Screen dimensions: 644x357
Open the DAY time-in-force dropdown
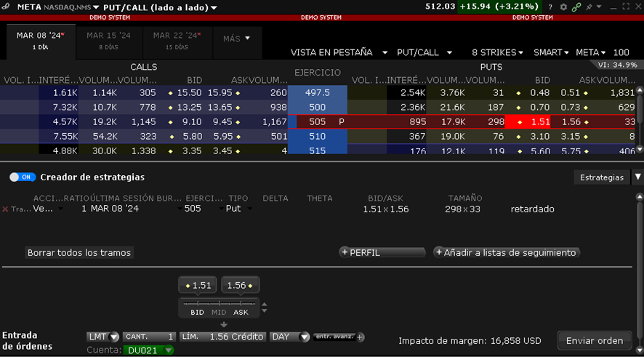click(x=290, y=337)
